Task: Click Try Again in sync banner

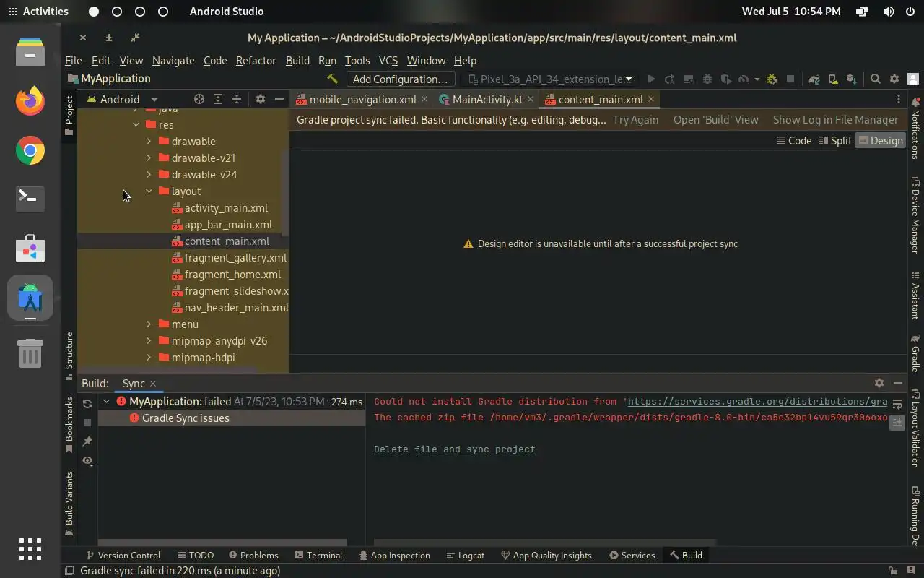Action: click(635, 120)
